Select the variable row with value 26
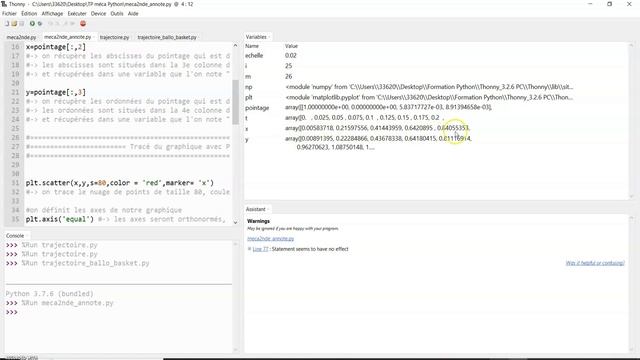This screenshot has width=640, height=360. (x=436, y=76)
